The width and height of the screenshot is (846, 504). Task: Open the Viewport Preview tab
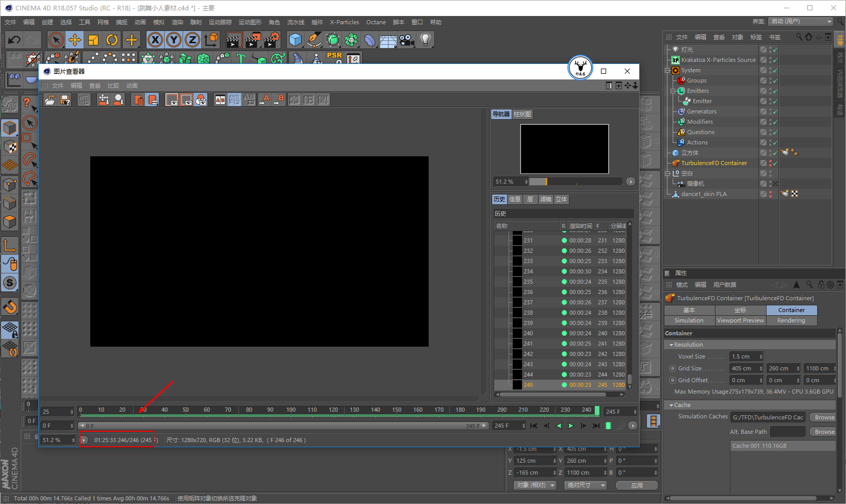click(x=740, y=320)
